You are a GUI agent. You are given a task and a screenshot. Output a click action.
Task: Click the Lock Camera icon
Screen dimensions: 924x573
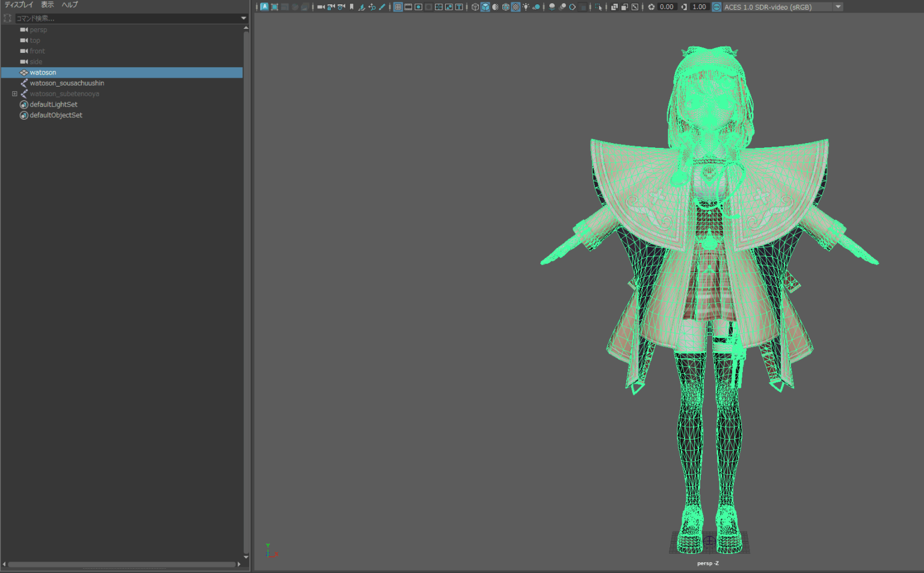click(331, 7)
